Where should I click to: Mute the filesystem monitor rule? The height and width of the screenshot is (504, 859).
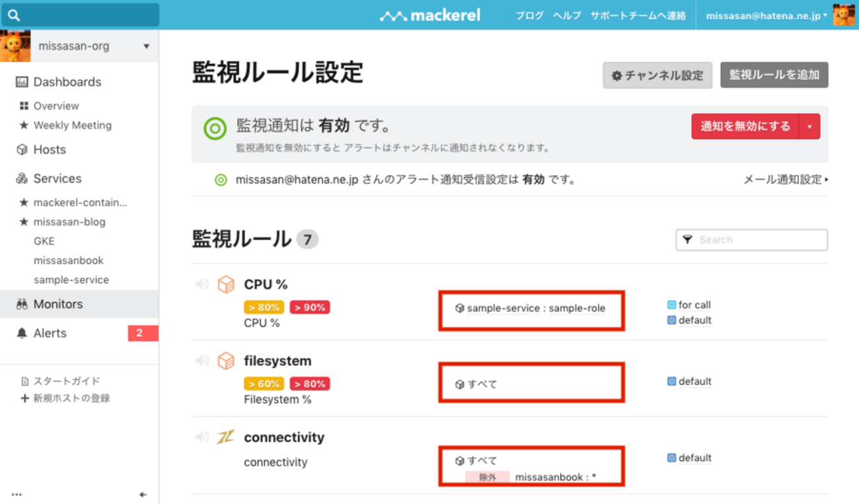click(202, 361)
